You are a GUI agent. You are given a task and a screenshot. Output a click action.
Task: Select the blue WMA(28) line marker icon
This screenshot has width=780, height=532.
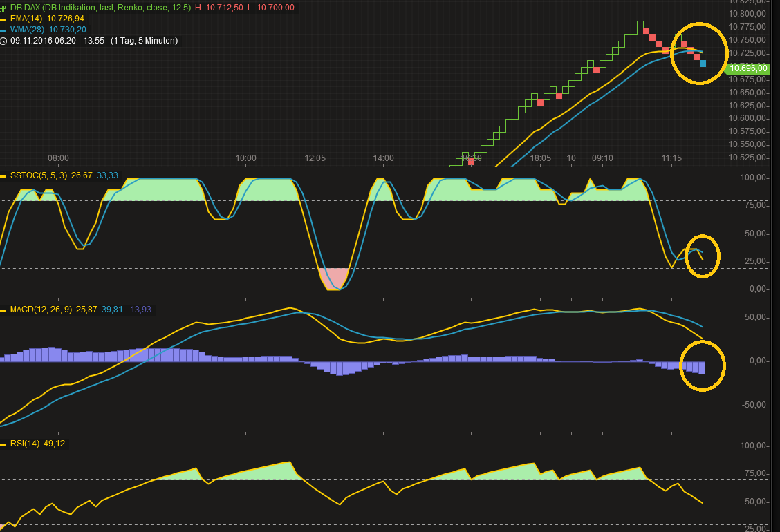pos(3,30)
